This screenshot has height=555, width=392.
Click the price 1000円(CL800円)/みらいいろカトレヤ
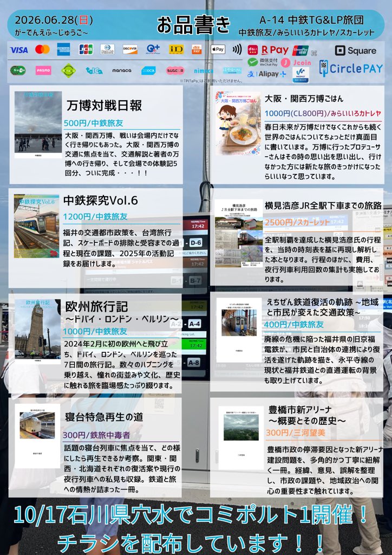pos(323,113)
